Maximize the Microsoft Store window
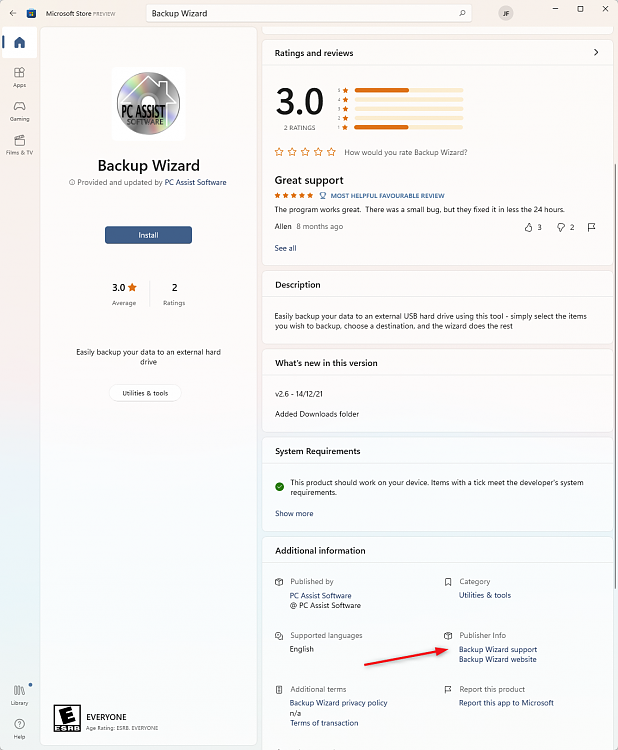 pos(580,9)
